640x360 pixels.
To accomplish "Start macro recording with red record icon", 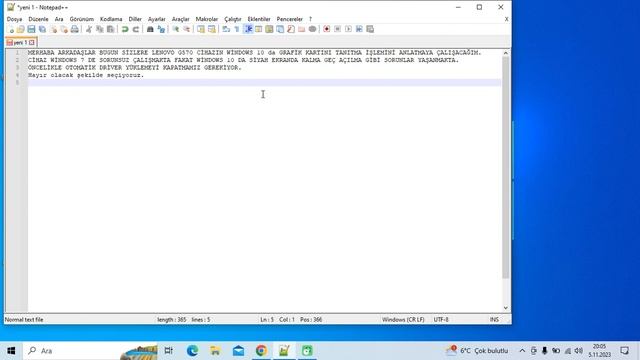I will (327, 29).
